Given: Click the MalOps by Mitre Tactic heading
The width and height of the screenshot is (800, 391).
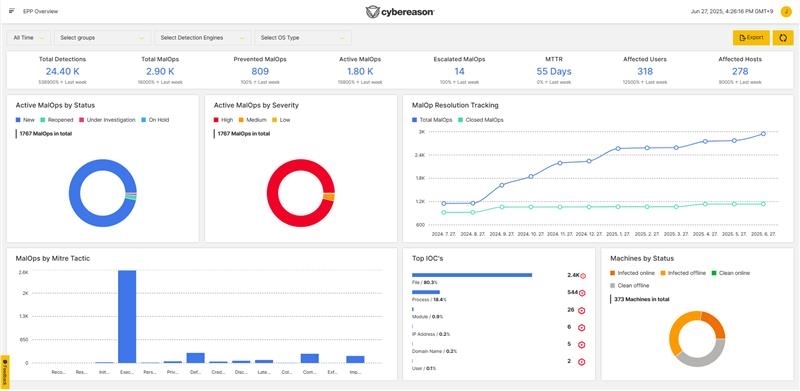Looking at the screenshot, I should point(53,259).
